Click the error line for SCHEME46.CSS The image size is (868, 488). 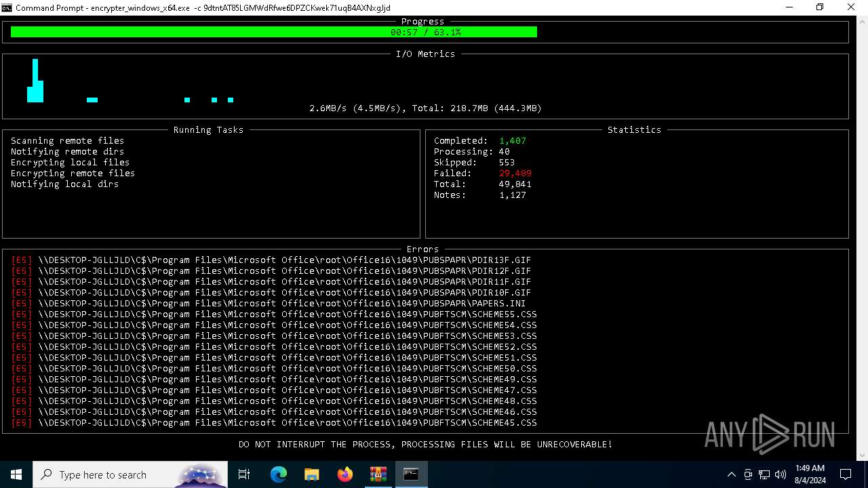[x=274, y=412]
